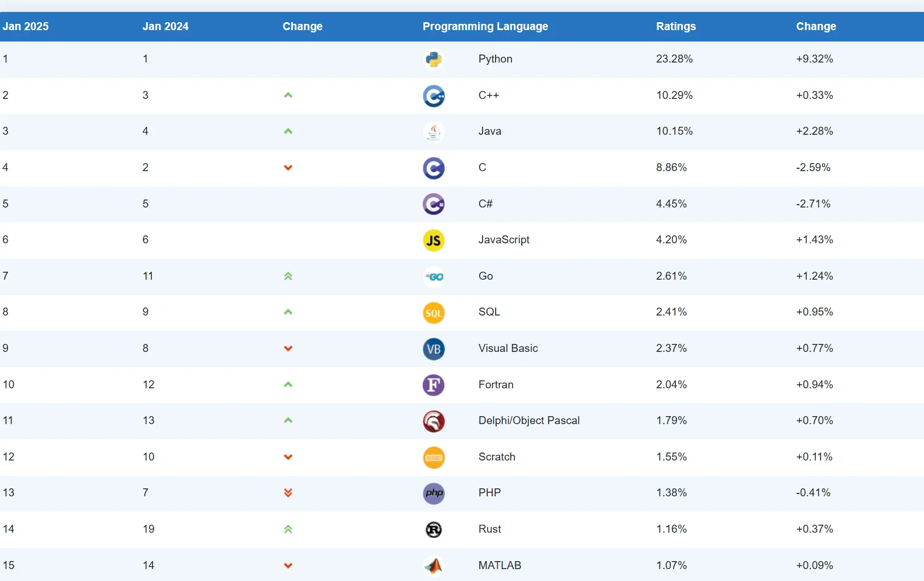The height and width of the screenshot is (581, 924).
Task: Click the +0.37% change for Rust
Action: [815, 529]
